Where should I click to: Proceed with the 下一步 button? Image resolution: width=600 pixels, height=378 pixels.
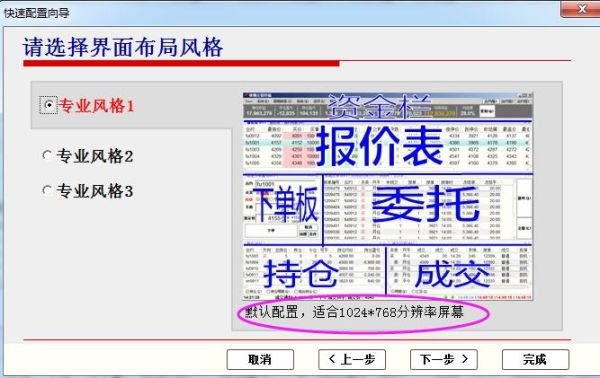point(444,360)
